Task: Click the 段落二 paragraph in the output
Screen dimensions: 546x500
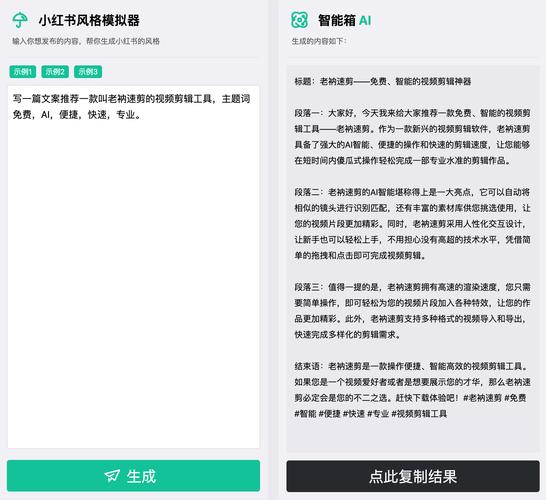Action: click(413, 224)
